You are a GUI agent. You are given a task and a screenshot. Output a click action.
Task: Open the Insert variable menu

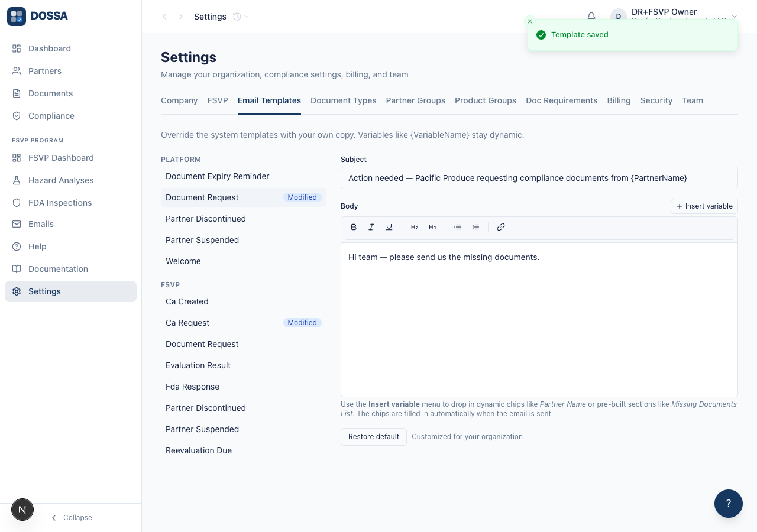tap(704, 206)
